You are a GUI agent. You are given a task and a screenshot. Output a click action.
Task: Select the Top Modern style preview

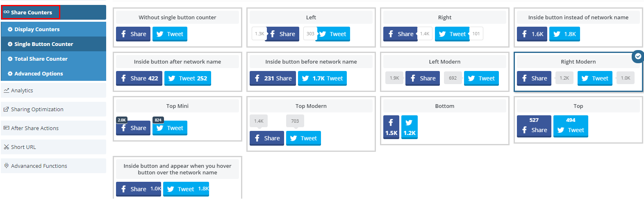coord(311,124)
